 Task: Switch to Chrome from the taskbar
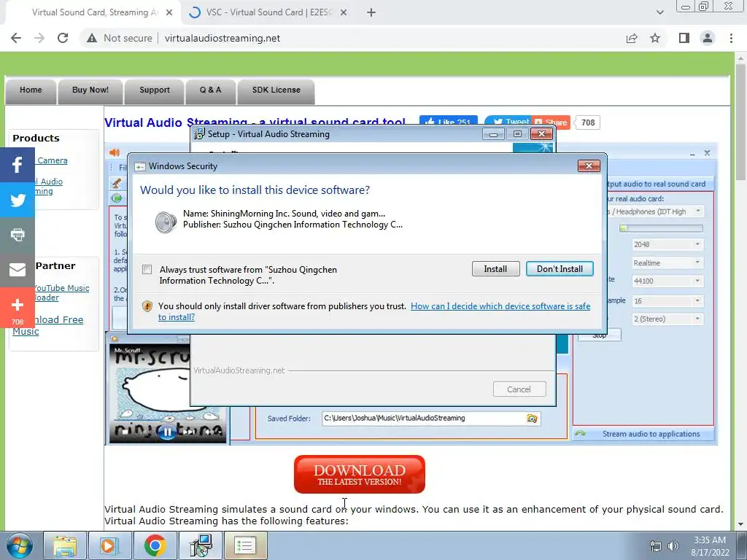(155, 545)
